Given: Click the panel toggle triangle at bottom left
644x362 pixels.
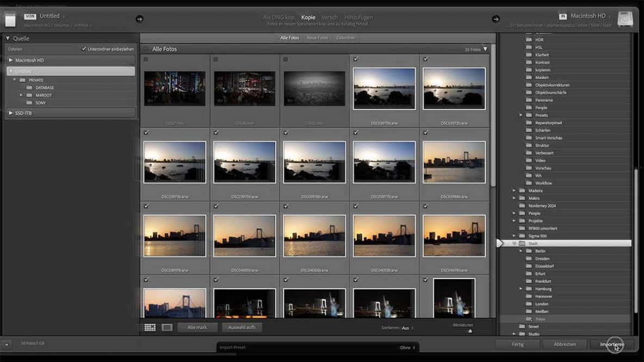Looking at the screenshot, I should pyautogui.click(x=8, y=344).
